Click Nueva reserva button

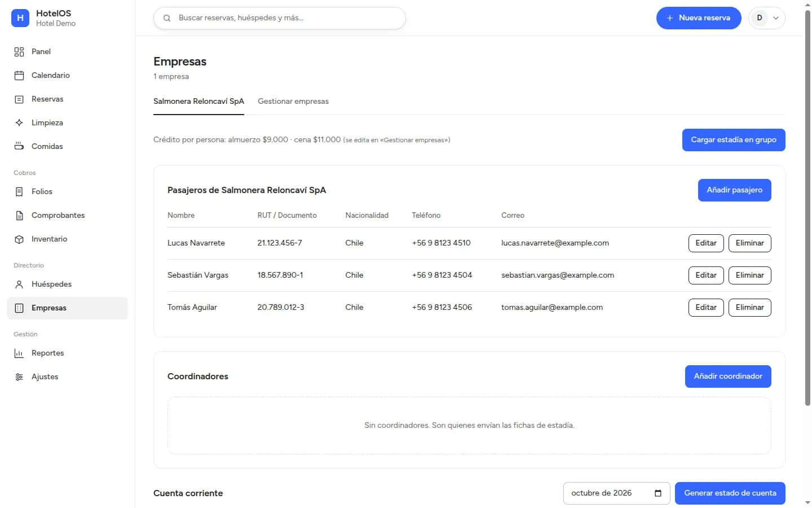click(x=699, y=18)
